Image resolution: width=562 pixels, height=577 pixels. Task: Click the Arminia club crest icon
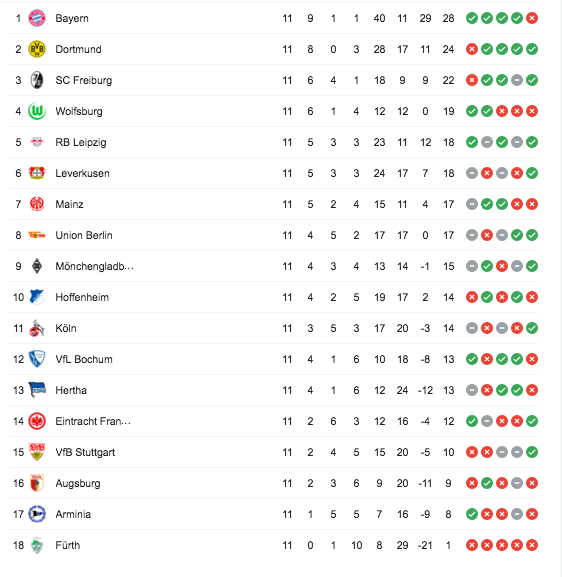click(x=37, y=514)
